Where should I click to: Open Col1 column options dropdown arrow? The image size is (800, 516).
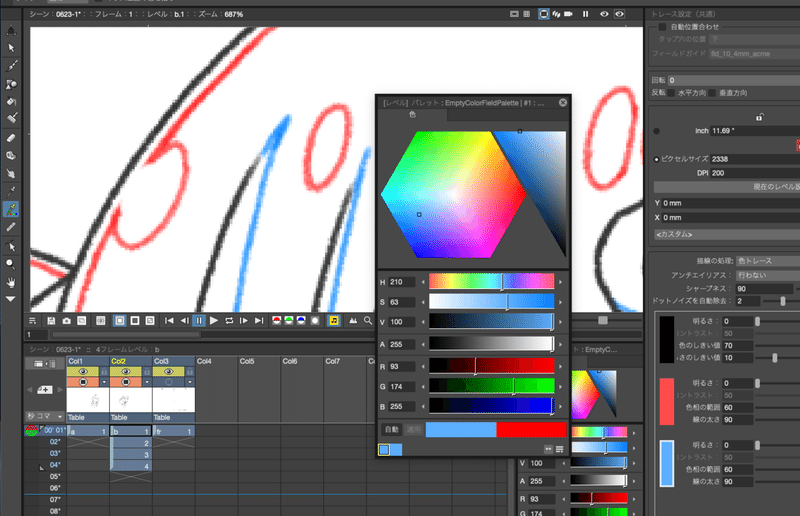click(104, 382)
